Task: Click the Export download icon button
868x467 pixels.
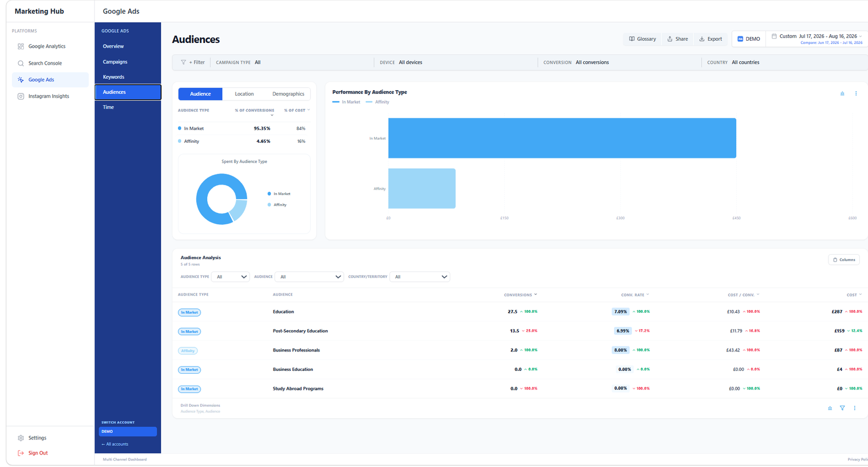Action: point(711,39)
